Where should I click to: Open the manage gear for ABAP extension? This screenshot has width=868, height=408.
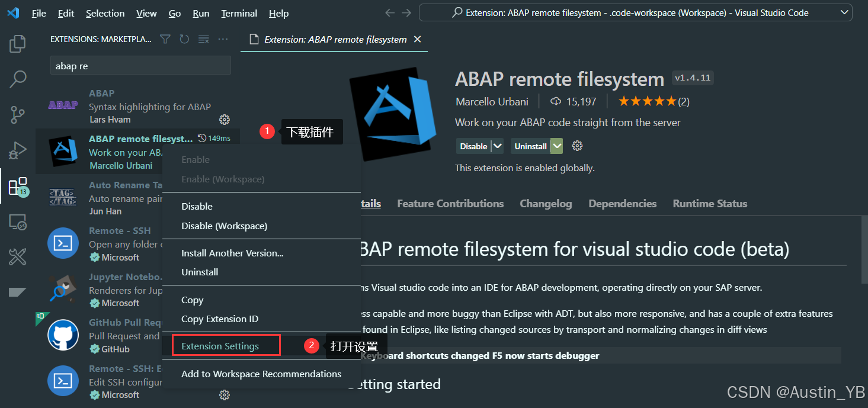pyautogui.click(x=225, y=120)
